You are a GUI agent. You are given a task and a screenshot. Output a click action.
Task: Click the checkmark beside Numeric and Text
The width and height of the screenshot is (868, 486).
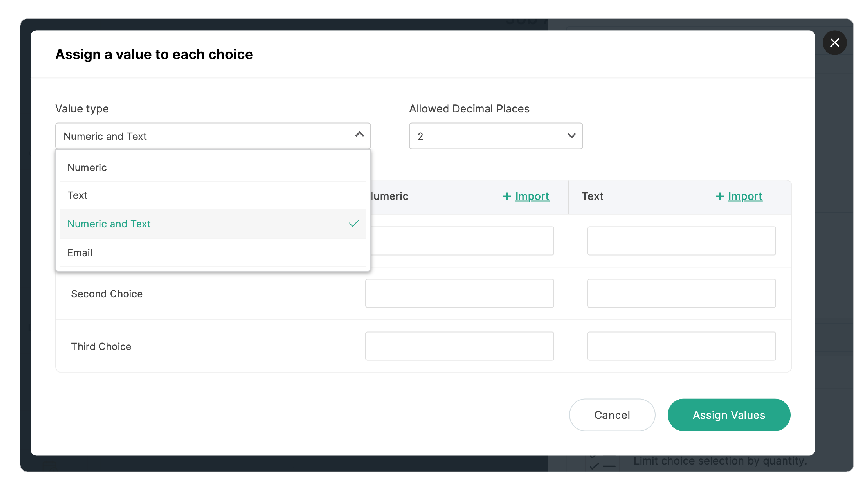354,223
